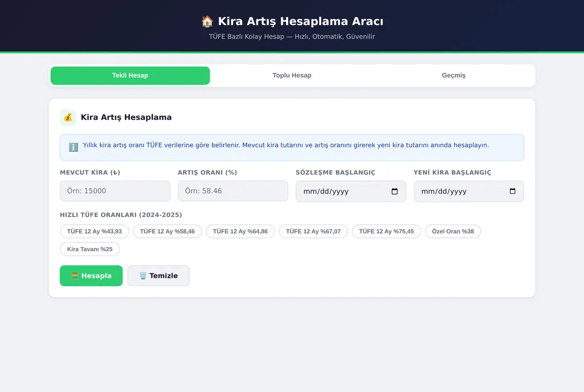584x392 pixels.
Task: Apply the TÜFE 12 Ay %64,86 rate
Action: (x=240, y=232)
